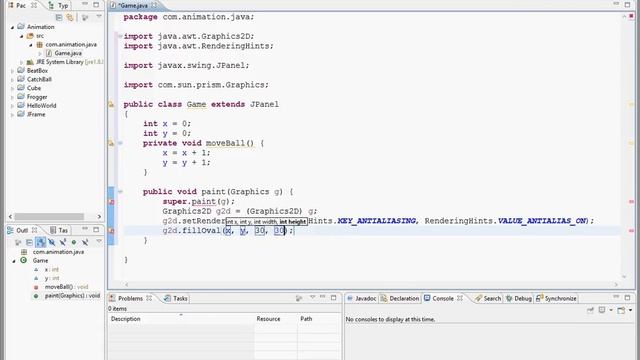Select com.animation.java in Outline
This screenshot has width=640, height=360.
[x=58, y=252]
